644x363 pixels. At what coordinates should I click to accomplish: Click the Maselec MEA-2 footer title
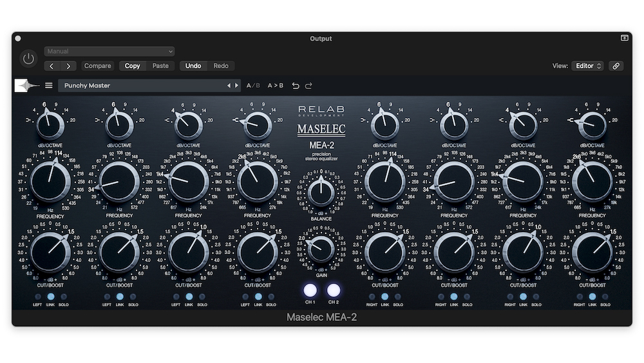coord(321,317)
